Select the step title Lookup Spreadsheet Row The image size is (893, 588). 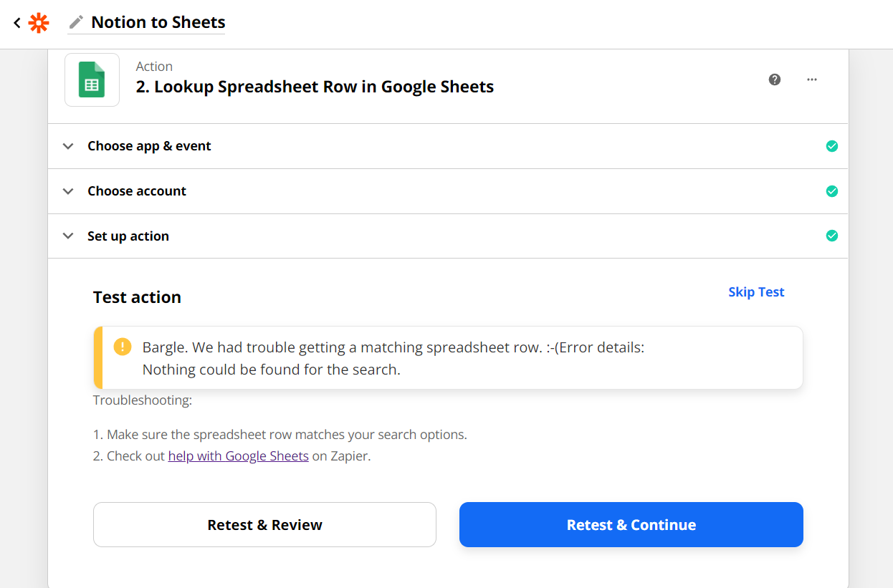(x=315, y=87)
